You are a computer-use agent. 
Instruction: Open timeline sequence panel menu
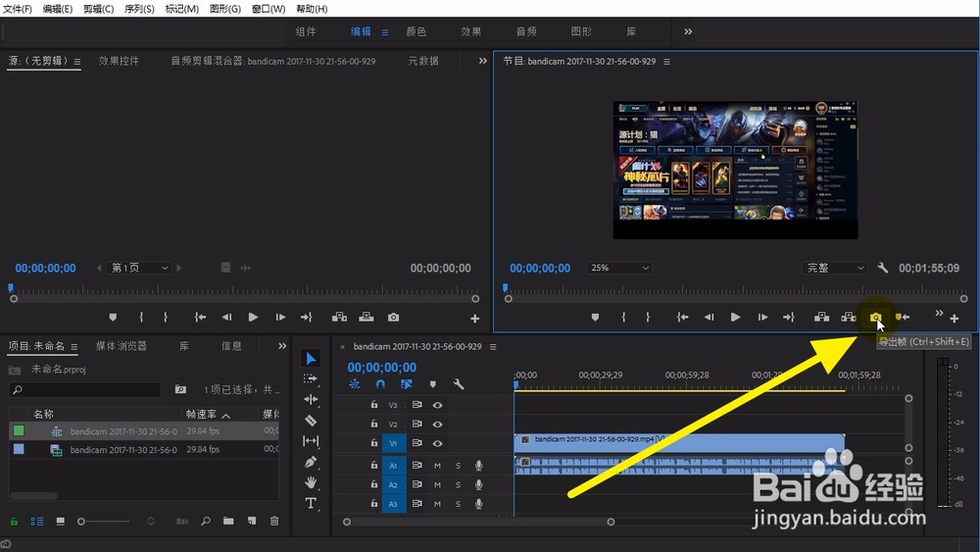click(493, 347)
